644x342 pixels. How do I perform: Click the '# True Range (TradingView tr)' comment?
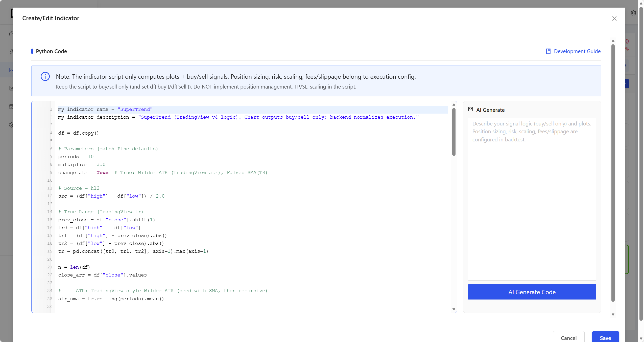101,212
